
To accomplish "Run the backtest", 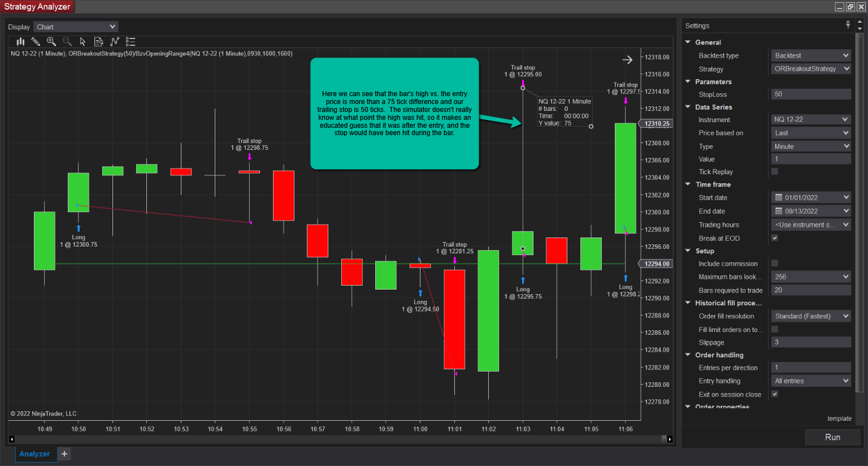I will (x=832, y=437).
